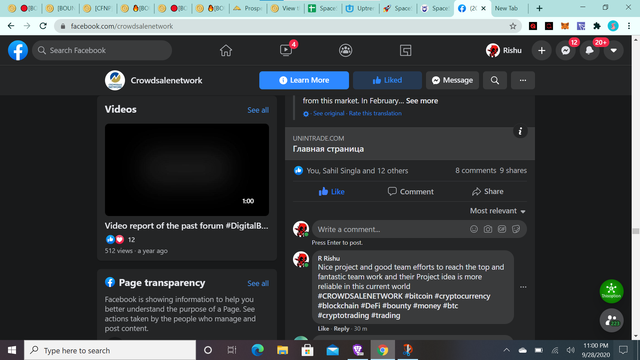Open the Mail app from taskbar
The height and width of the screenshot is (360, 640).
(333, 350)
